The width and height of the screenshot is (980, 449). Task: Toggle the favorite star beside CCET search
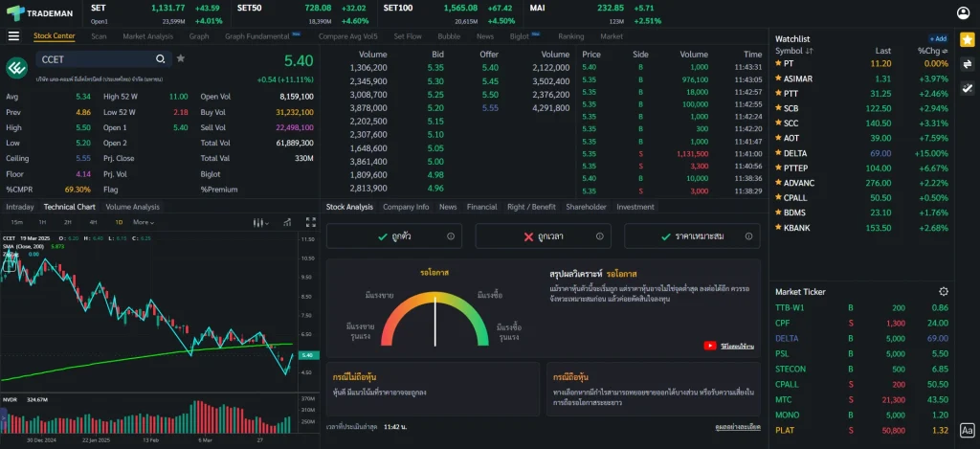181,58
